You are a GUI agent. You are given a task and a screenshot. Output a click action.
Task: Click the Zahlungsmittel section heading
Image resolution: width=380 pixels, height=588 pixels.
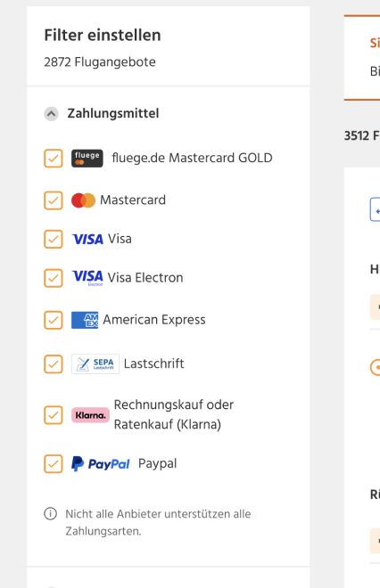(113, 113)
